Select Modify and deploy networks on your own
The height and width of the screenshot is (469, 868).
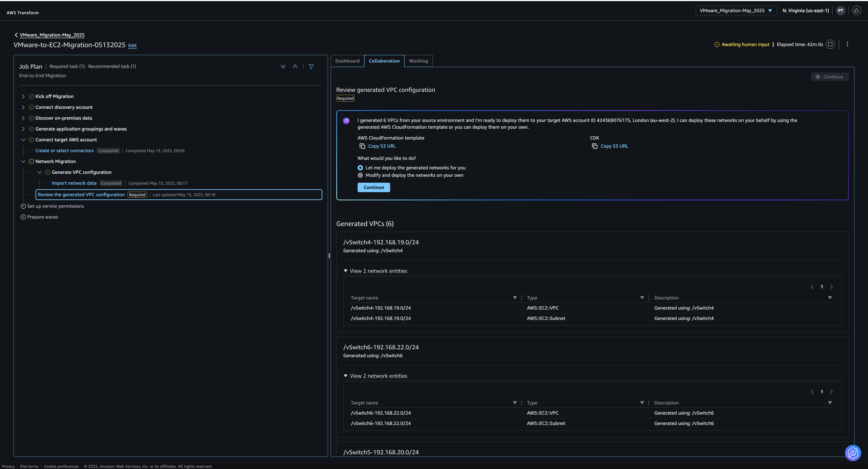tap(360, 175)
